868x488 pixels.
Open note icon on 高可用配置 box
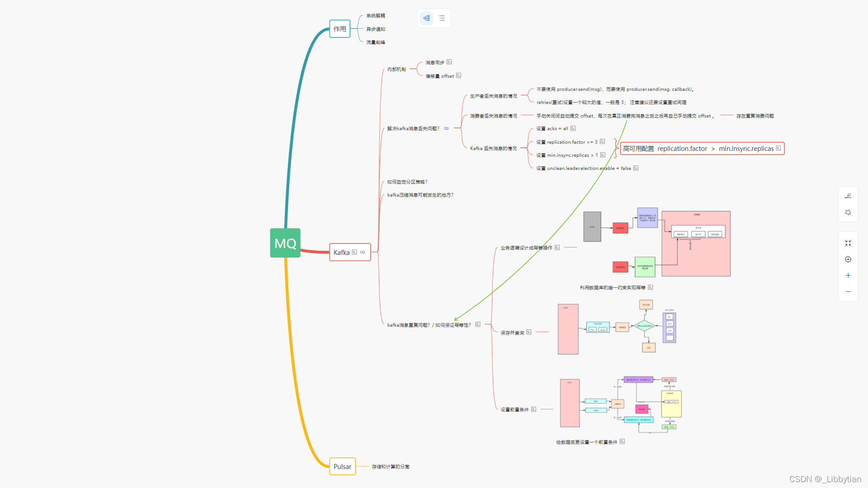point(778,148)
